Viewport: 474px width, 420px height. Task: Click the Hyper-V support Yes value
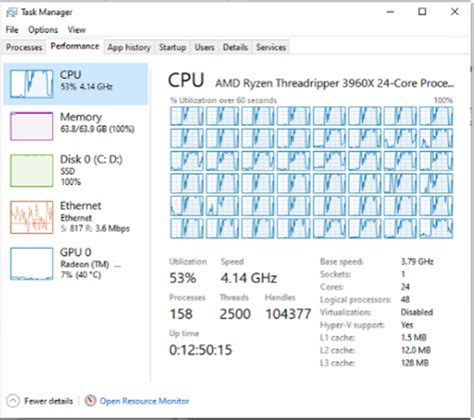coord(407,325)
